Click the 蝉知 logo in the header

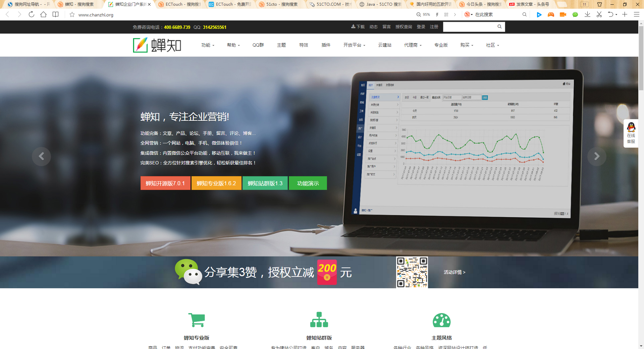tap(157, 45)
